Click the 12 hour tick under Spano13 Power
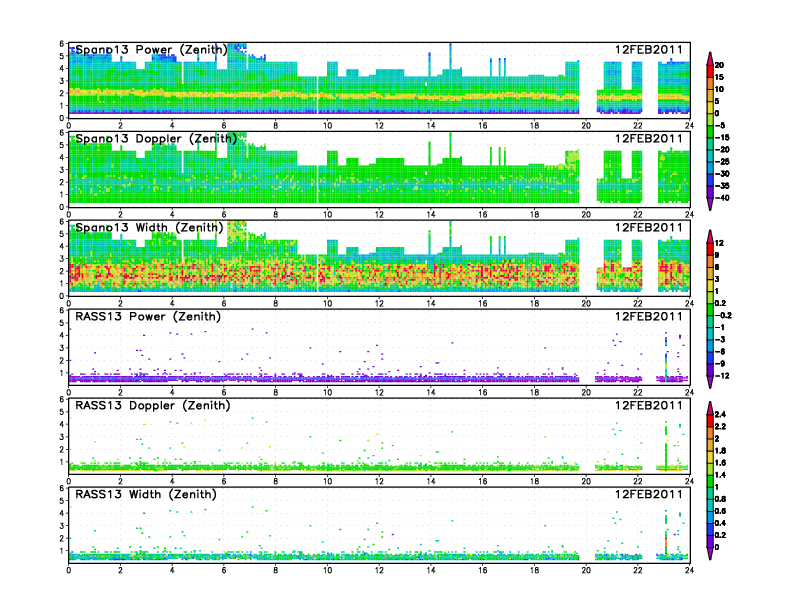Viewport: 792px width, 612px height. pyautogui.click(x=379, y=125)
